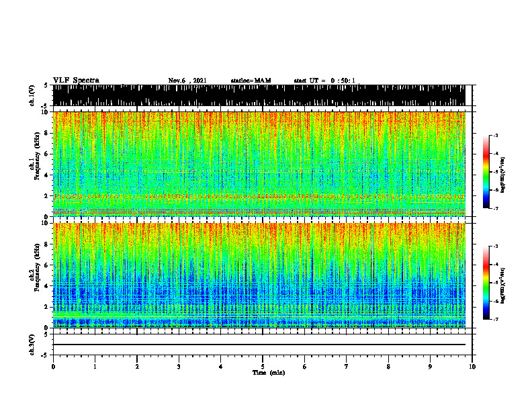Click the "station=MAM" header label
The height and width of the screenshot is (411, 532).
point(251,81)
